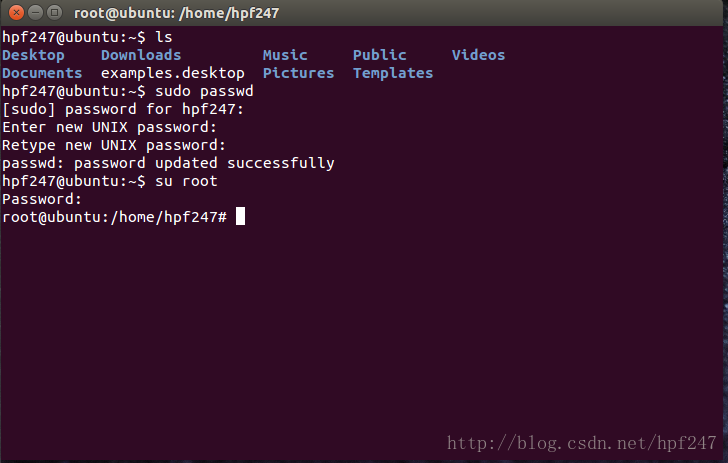This screenshot has height=463, width=728.
Task: Click the Retype new UNIX password line
Action: point(114,145)
